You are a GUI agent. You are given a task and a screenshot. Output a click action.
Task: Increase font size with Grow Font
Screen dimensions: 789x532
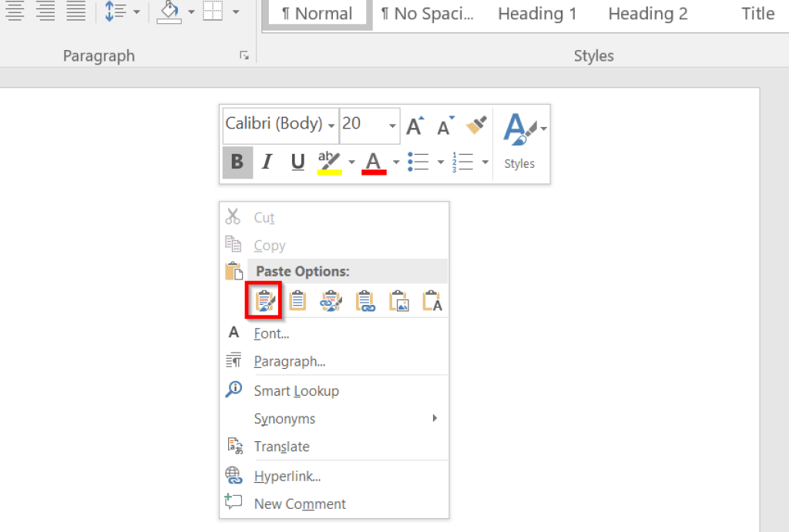click(415, 125)
